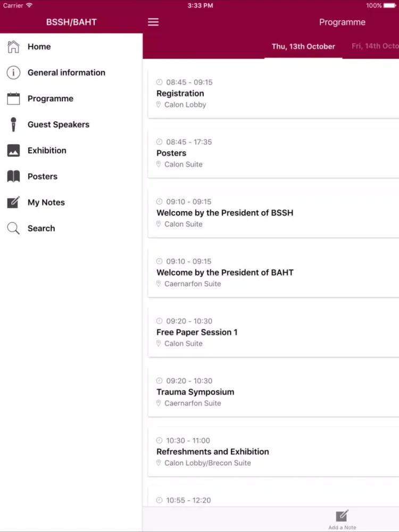Open the Registration session entry
Image resolution: width=399 pixels, height=532 pixels.
273,93
